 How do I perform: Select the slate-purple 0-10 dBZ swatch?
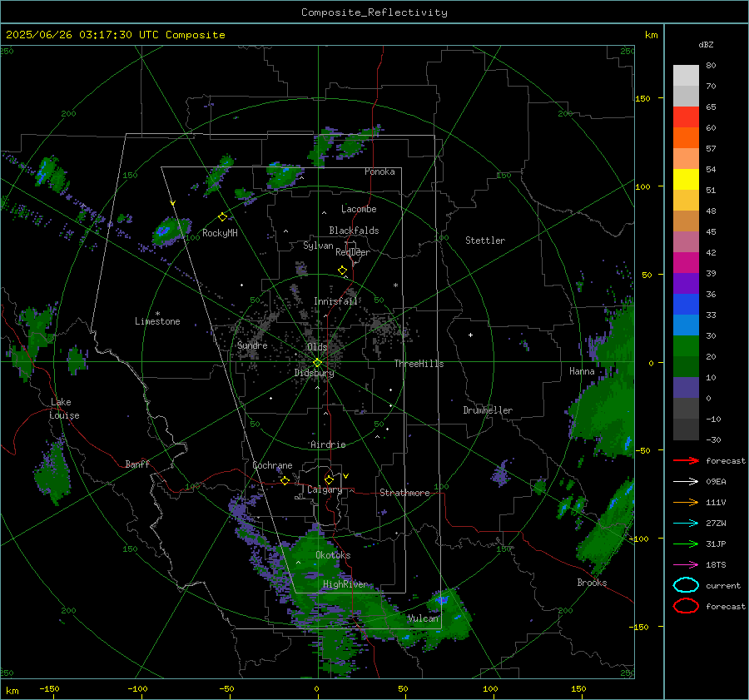click(686, 388)
